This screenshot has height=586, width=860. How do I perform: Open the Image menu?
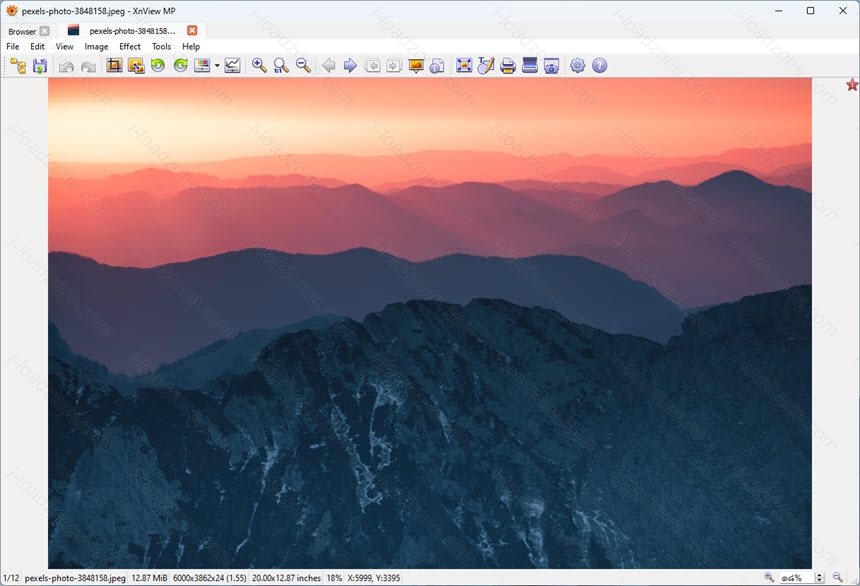click(96, 47)
